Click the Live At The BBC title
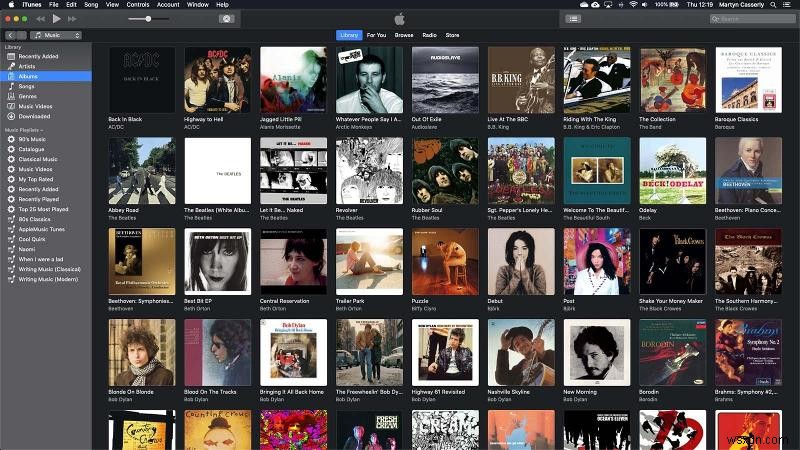This screenshot has height=450, width=800. click(508, 119)
